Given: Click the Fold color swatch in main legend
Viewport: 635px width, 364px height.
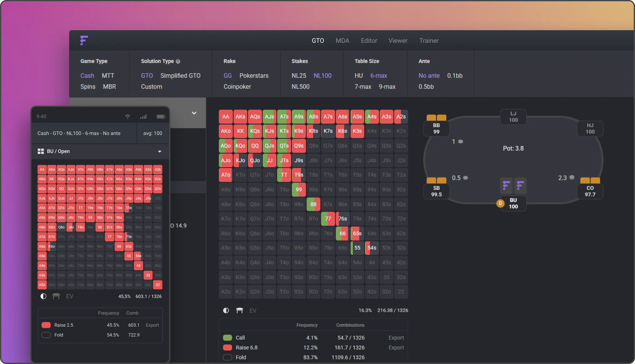Looking at the screenshot, I should click(227, 357).
